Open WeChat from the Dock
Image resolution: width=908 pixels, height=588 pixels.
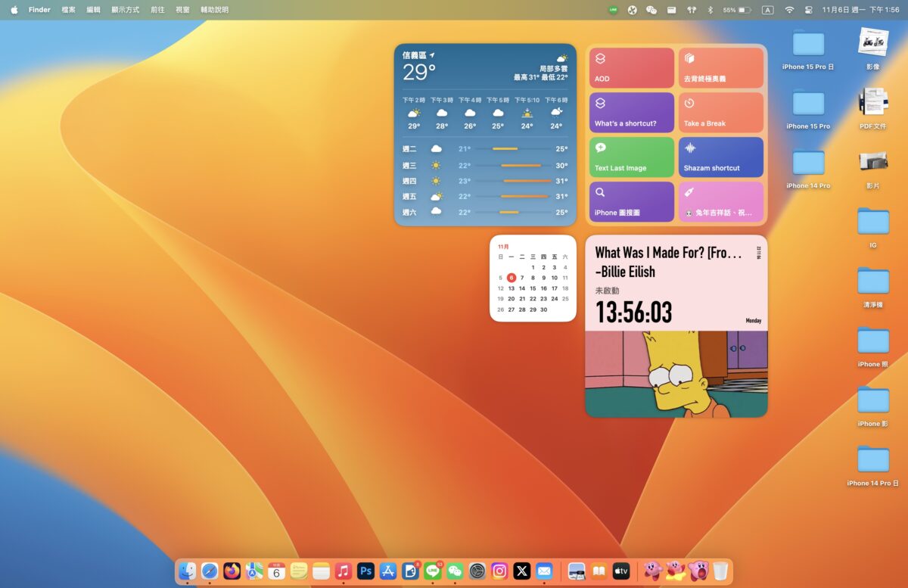pyautogui.click(x=455, y=571)
